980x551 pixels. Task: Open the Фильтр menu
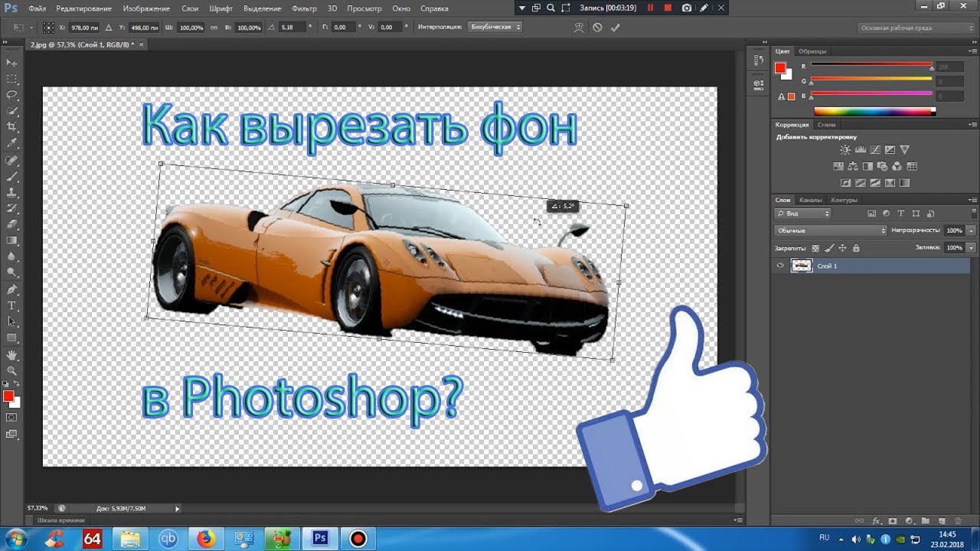coord(305,8)
